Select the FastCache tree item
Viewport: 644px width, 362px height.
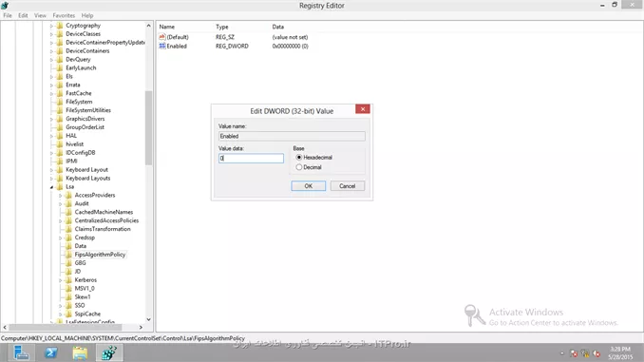79,93
